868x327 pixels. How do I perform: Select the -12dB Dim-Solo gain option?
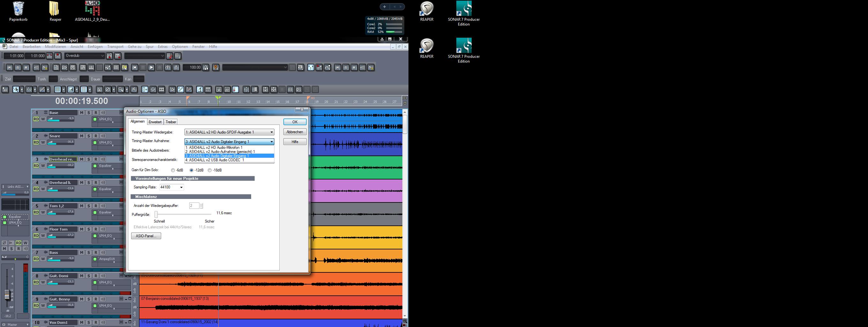point(197,170)
